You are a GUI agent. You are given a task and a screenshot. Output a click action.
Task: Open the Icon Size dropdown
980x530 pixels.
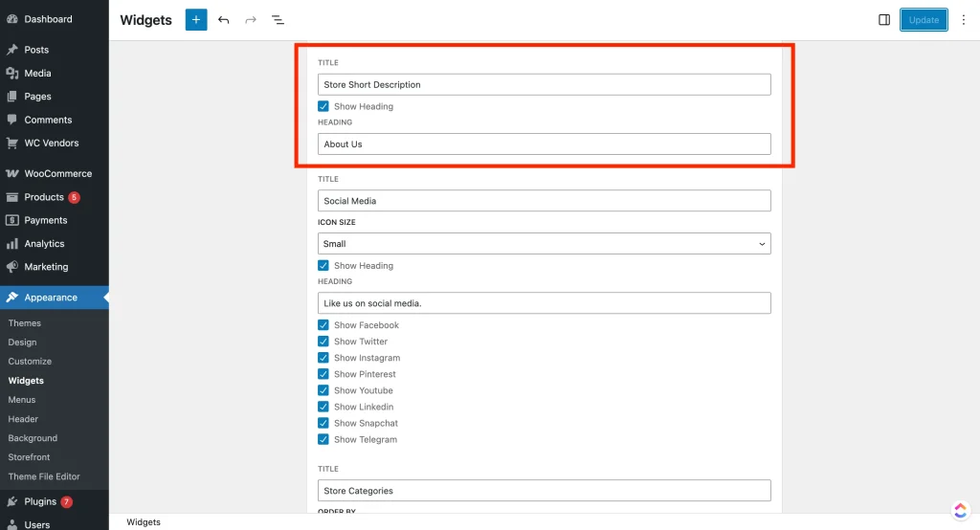pos(544,244)
